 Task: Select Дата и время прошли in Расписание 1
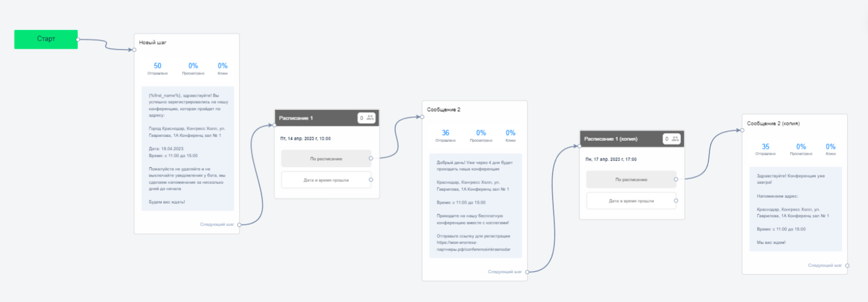326,180
